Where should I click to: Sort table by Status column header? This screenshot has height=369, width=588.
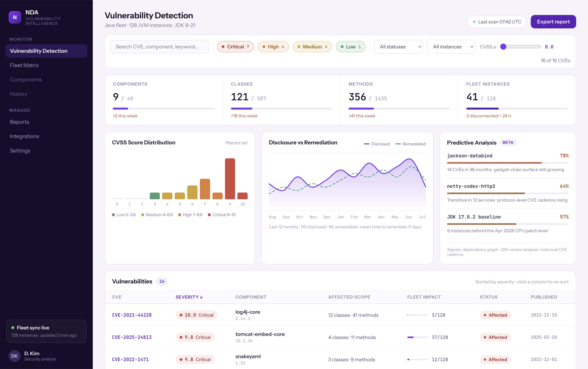tap(489, 297)
